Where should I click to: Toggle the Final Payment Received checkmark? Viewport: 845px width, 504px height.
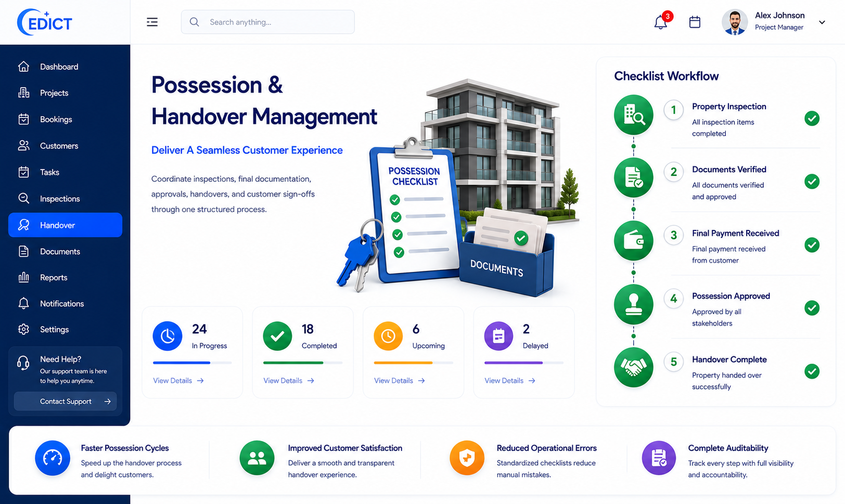coord(812,245)
